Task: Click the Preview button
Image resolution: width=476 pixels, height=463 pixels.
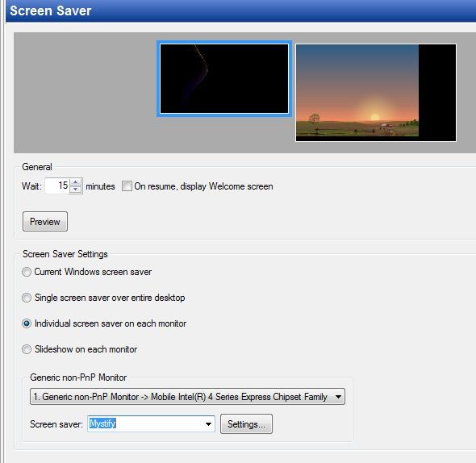Action: 45,222
